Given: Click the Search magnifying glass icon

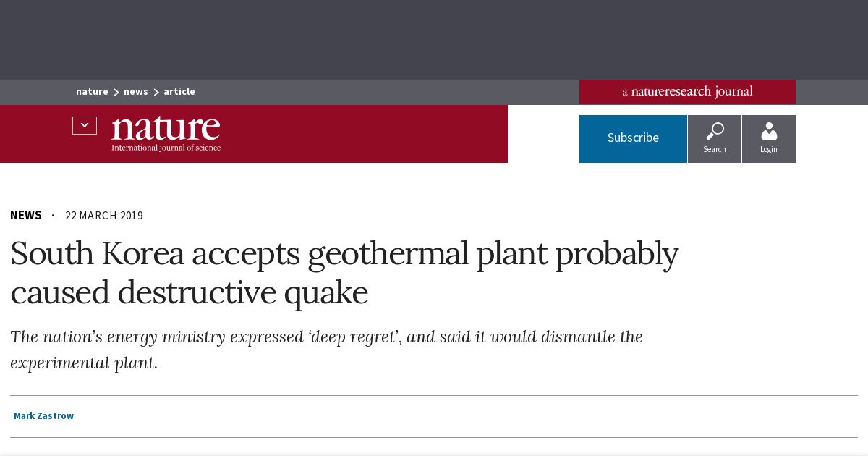Looking at the screenshot, I should tap(715, 131).
